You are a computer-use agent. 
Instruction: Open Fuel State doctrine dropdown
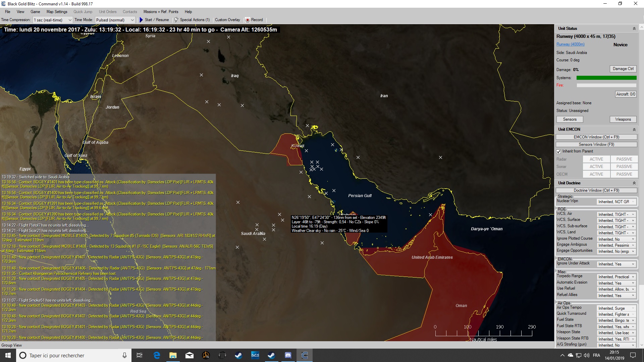[x=616, y=320]
